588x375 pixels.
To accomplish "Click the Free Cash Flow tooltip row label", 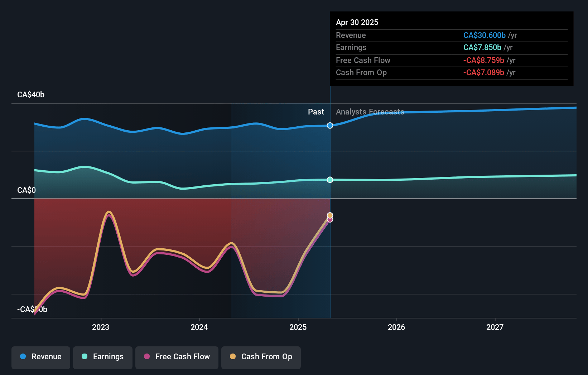I will [x=363, y=60].
